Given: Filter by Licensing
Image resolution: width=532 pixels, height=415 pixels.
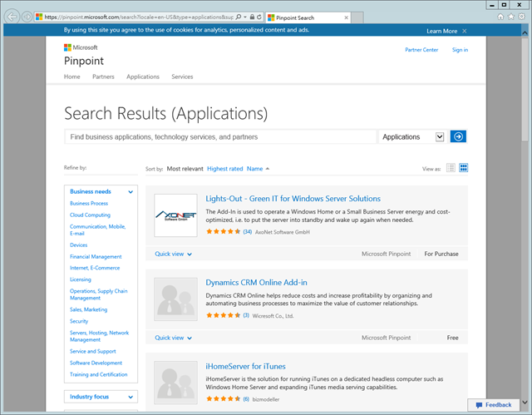Looking at the screenshot, I should pos(81,279).
